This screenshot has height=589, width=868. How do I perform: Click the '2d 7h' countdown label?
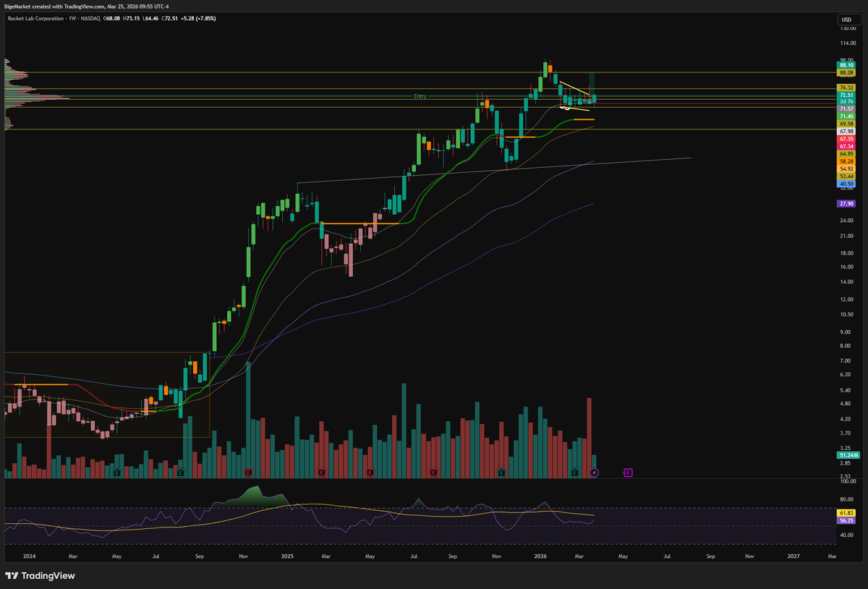click(846, 101)
